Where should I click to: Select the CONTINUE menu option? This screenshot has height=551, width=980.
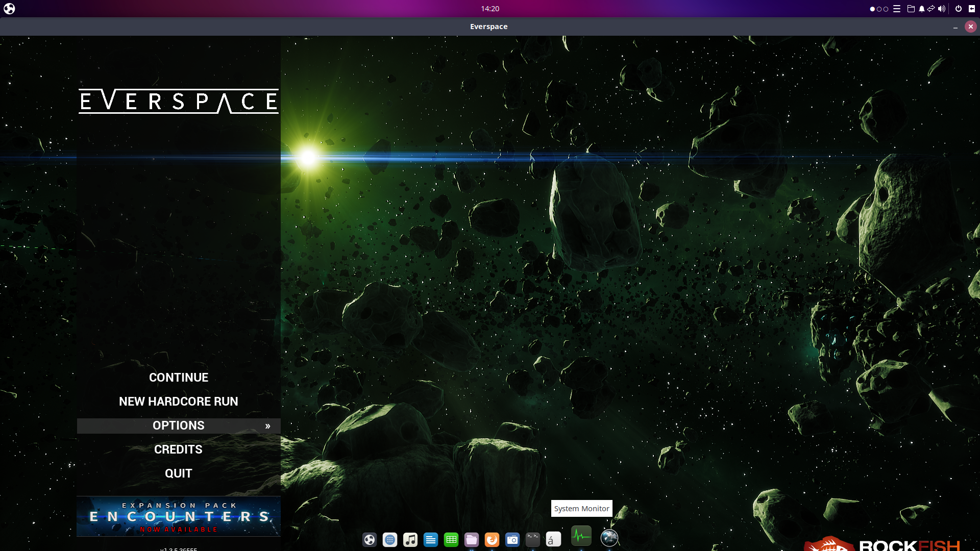coord(178,378)
